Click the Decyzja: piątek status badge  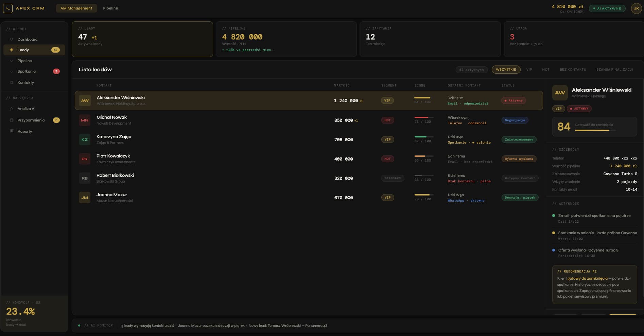tap(520, 198)
